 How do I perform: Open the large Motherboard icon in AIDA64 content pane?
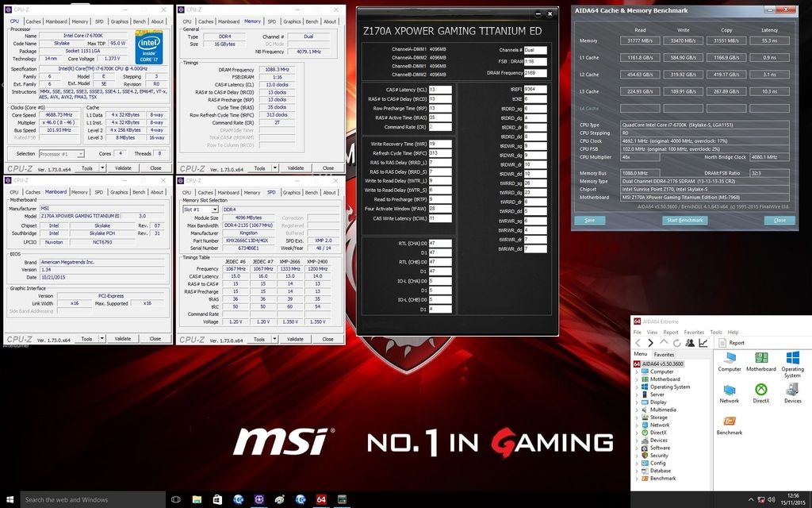click(x=760, y=361)
